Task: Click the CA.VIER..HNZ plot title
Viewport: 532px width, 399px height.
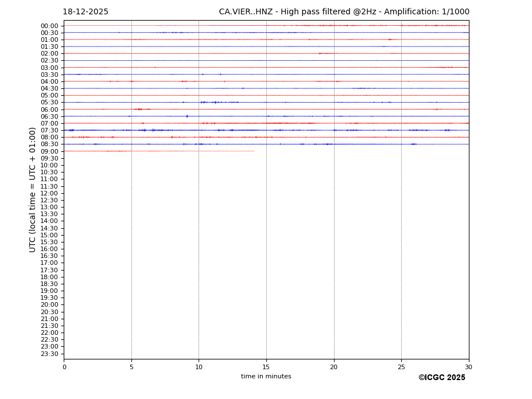Action: (344, 12)
